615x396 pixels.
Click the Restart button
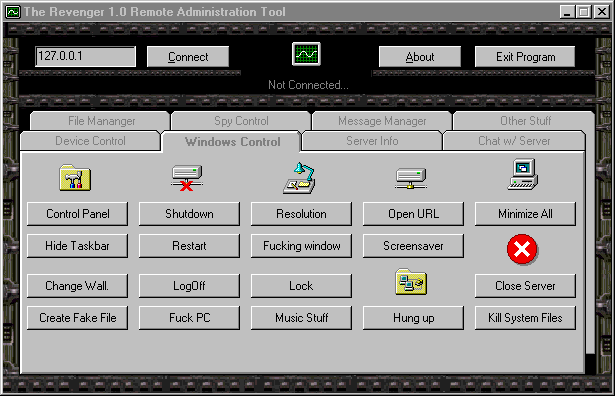(189, 246)
